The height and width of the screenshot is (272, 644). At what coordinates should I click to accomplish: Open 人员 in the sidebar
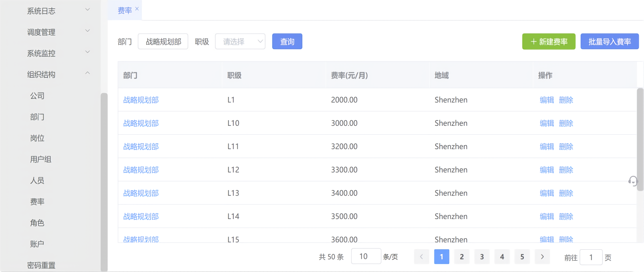click(37, 181)
